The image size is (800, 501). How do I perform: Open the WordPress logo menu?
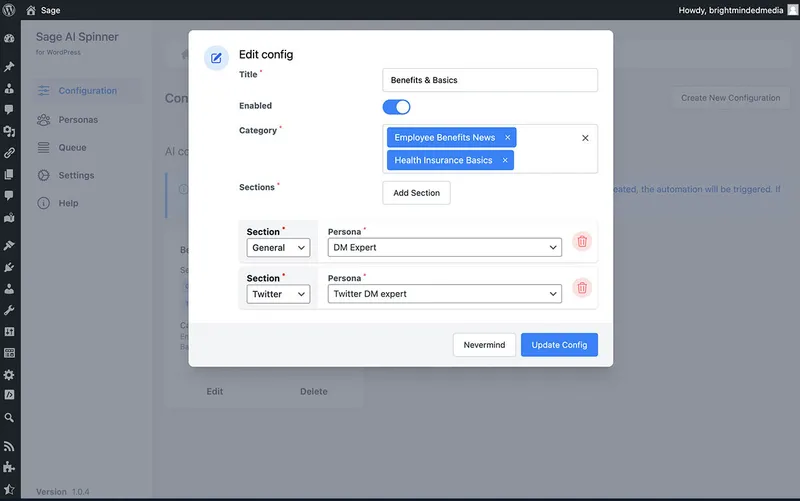[x=9, y=10]
